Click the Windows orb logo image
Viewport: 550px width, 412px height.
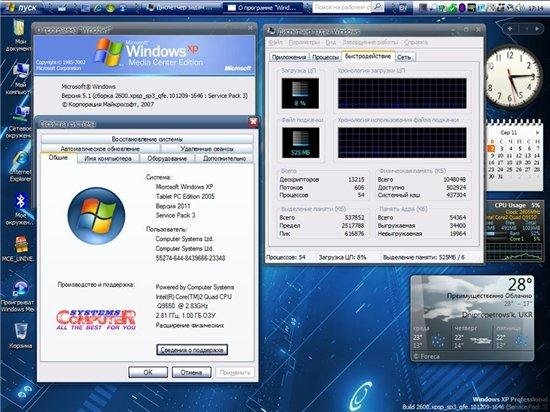(x=96, y=216)
